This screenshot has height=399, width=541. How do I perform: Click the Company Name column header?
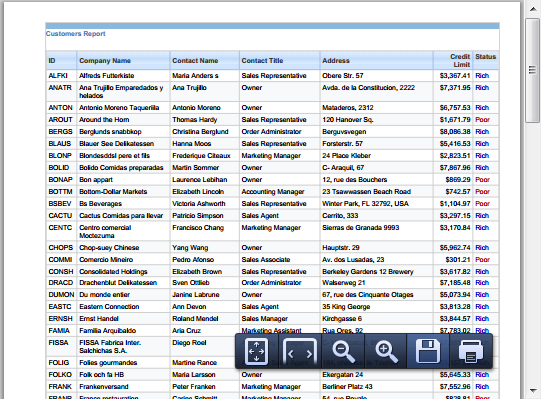pos(123,60)
